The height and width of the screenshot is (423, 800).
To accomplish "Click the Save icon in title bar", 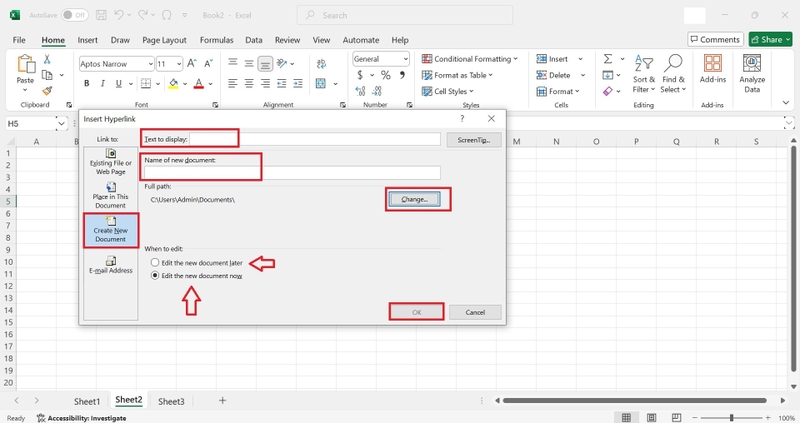I will tap(102, 15).
